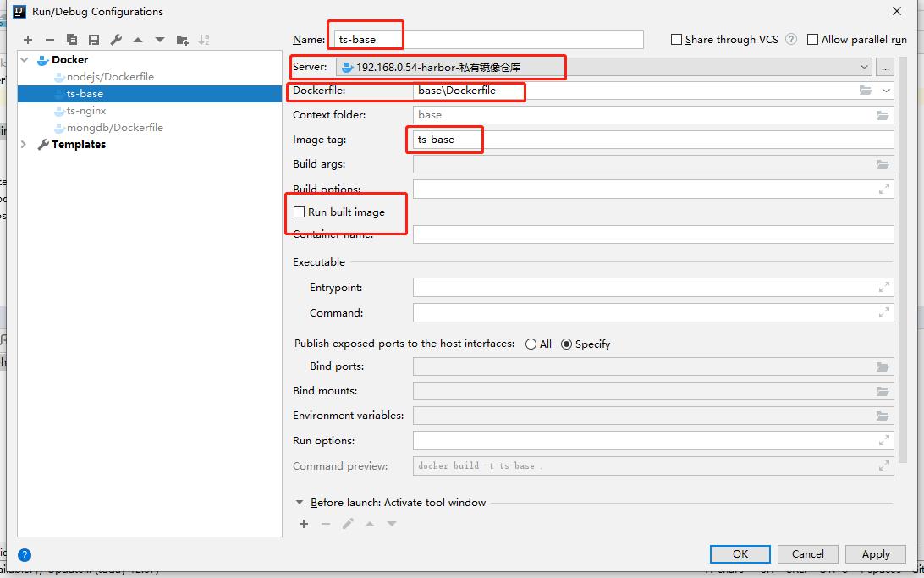The image size is (924, 578).
Task: Browse for Context folder via folder icon
Action: 883,115
